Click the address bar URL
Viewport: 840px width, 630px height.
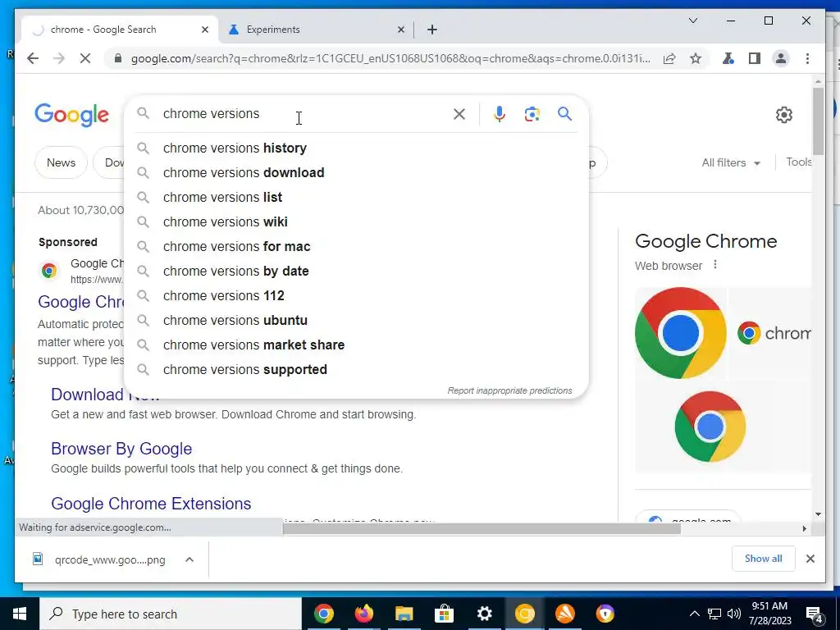click(x=390, y=58)
